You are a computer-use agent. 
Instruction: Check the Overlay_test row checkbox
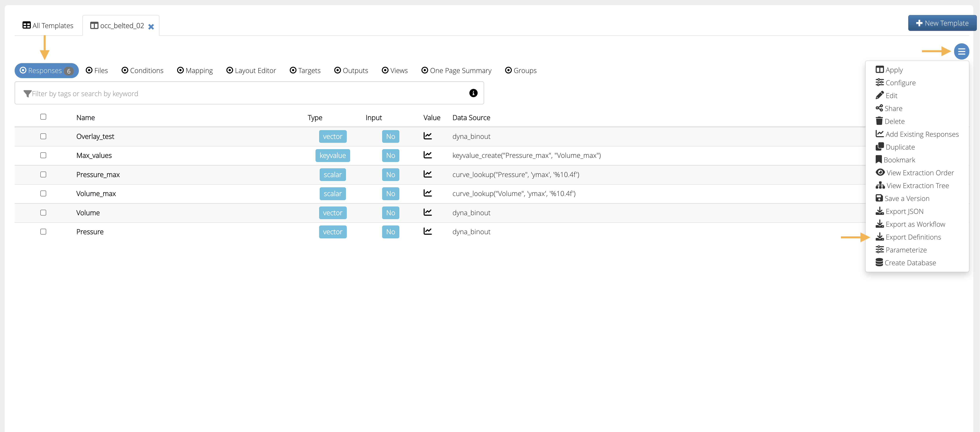(43, 136)
